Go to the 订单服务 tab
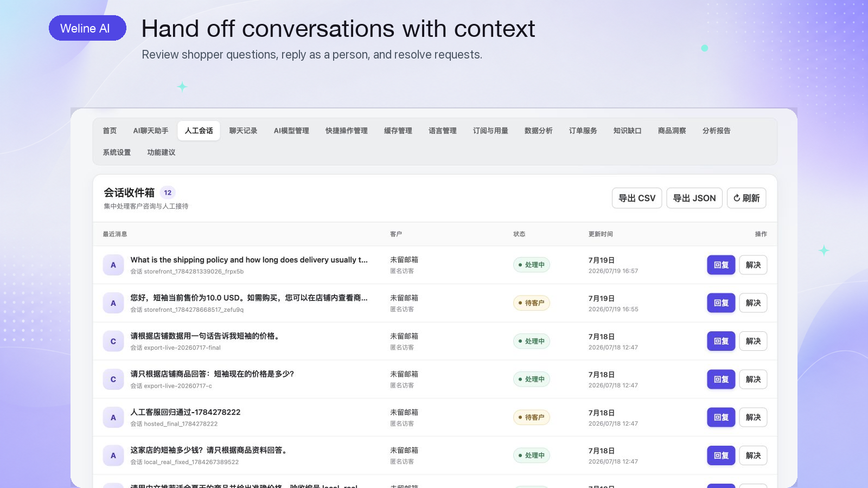Screen dimensions: 868x488 583,131
